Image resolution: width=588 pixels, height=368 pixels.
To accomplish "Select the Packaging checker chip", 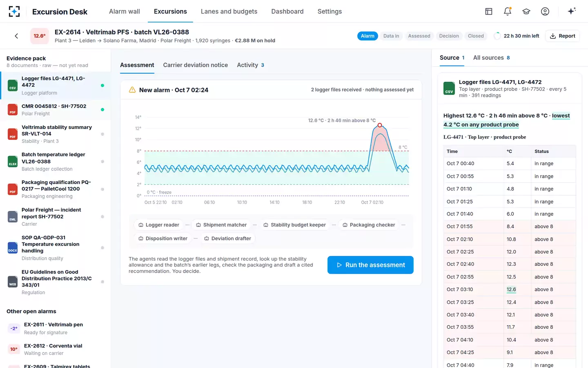I will click(369, 225).
